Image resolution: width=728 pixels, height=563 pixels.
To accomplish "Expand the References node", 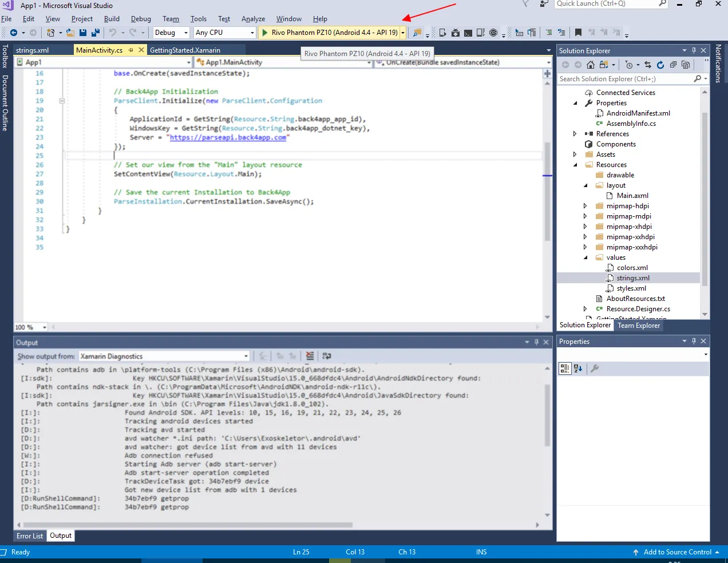I will tap(575, 134).
